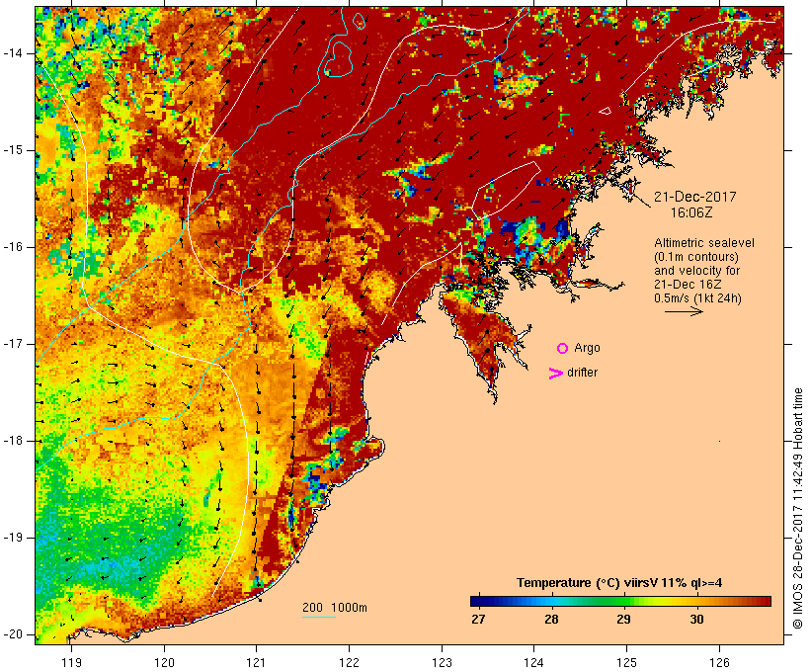
Task: Click the '124' longitude axis label
Action: point(534,662)
